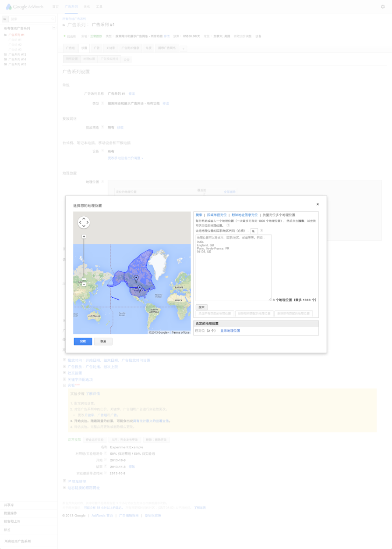
Task: Open the settings gear menu
Action: point(382,7)
